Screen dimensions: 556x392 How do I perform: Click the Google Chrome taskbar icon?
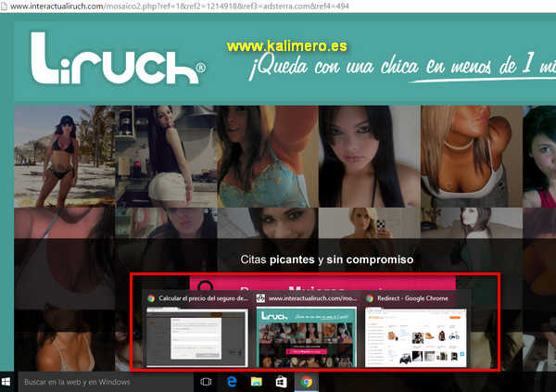[x=305, y=381]
